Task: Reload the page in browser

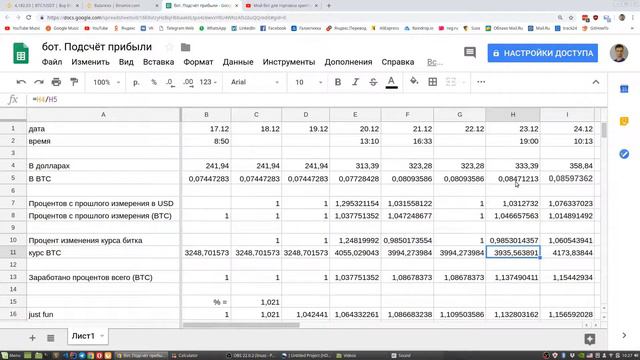Action: [x=29, y=18]
